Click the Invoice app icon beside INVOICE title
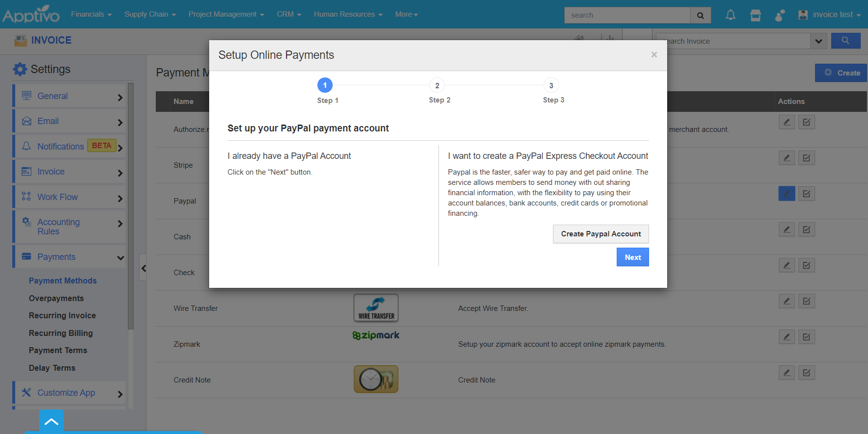This screenshot has width=868, height=434. (21, 40)
